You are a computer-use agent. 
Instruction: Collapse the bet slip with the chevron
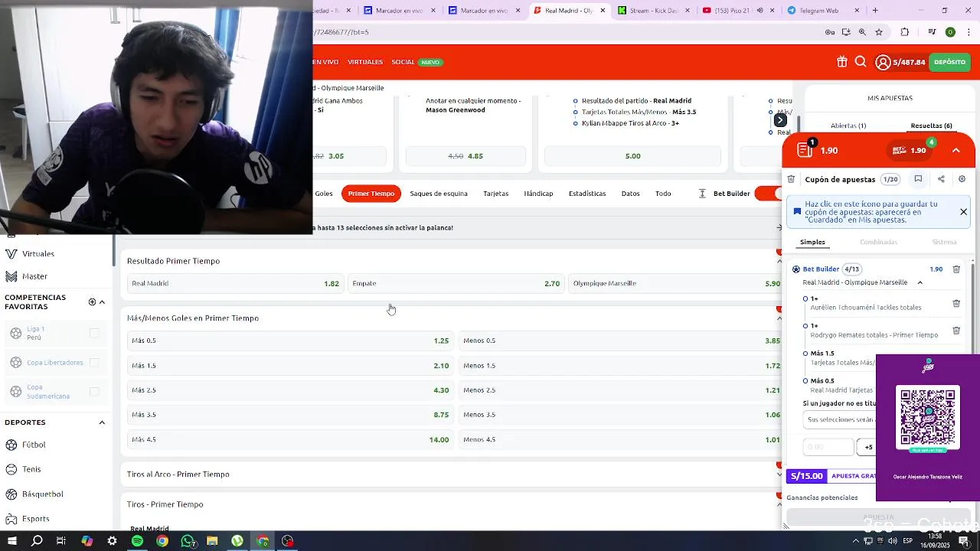coord(956,150)
